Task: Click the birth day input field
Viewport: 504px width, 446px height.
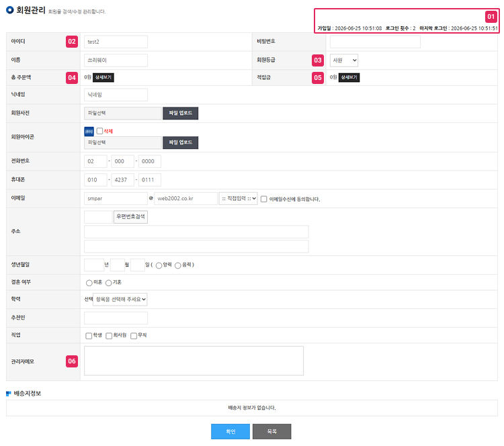Action: click(138, 265)
